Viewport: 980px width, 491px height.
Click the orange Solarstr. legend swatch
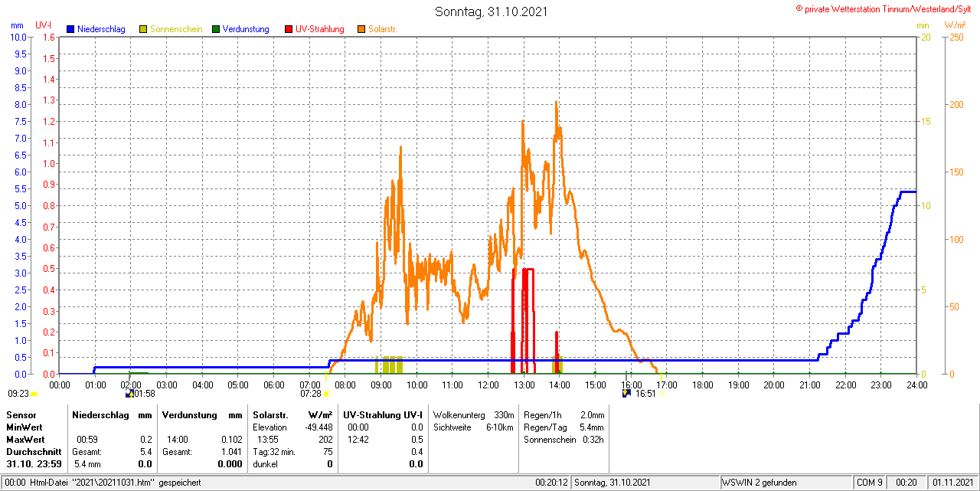(x=361, y=29)
